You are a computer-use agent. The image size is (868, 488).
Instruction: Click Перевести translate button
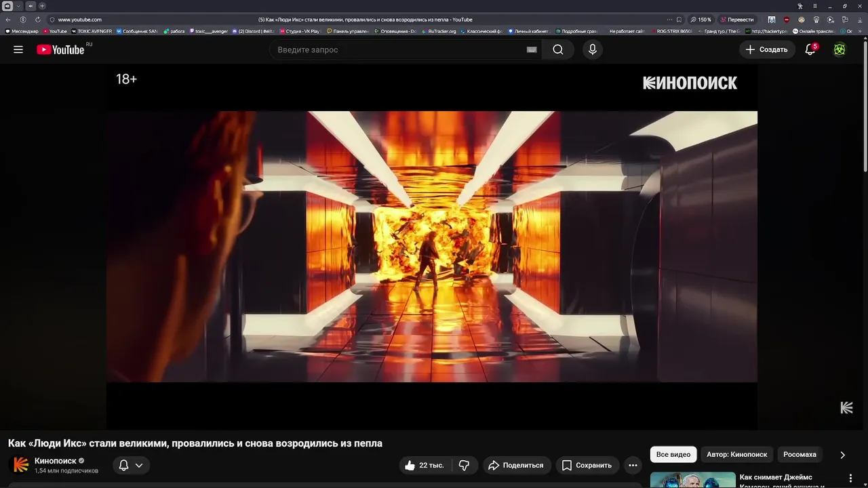click(737, 20)
